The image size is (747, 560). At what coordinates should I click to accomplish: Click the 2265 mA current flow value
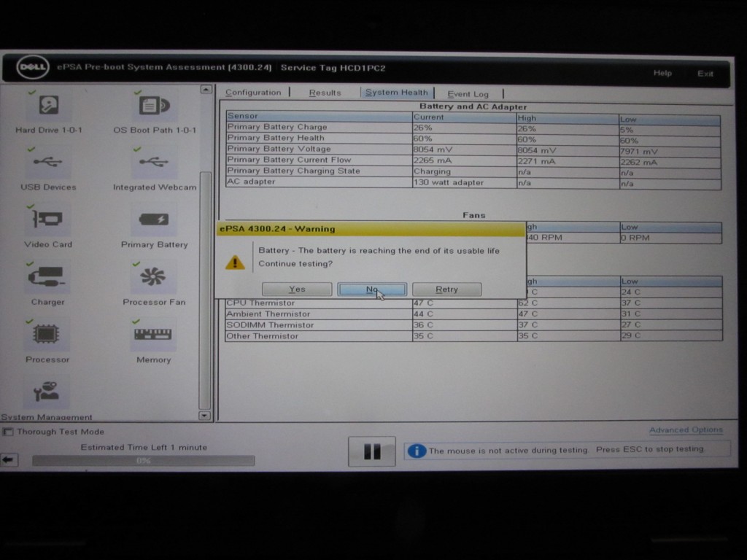click(433, 160)
